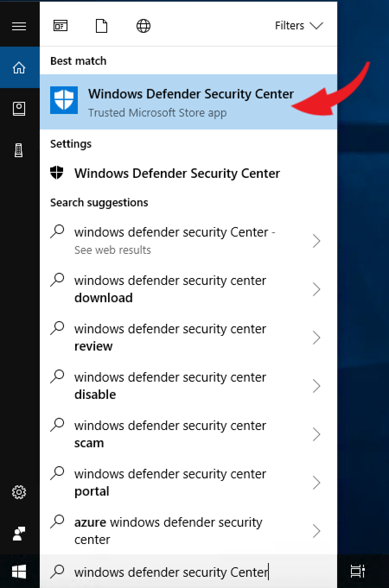
Task: Click the feedback person icon
Action: point(19,534)
